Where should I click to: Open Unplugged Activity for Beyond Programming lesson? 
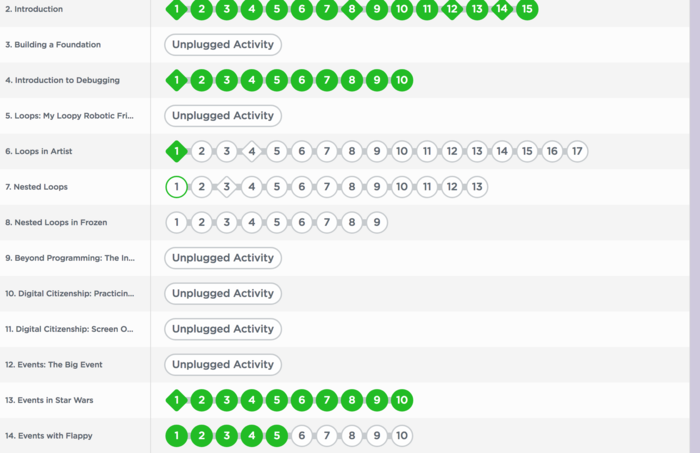pos(223,258)
